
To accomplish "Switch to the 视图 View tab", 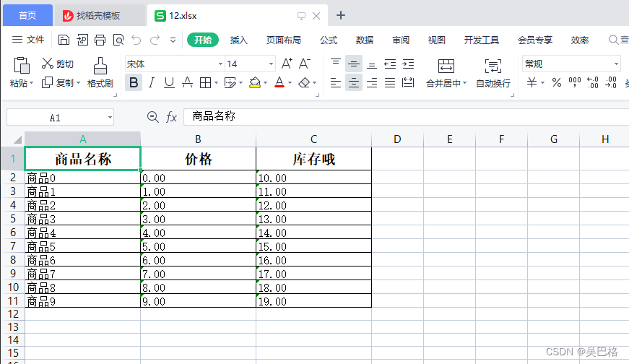I will (x=437, y=40).
